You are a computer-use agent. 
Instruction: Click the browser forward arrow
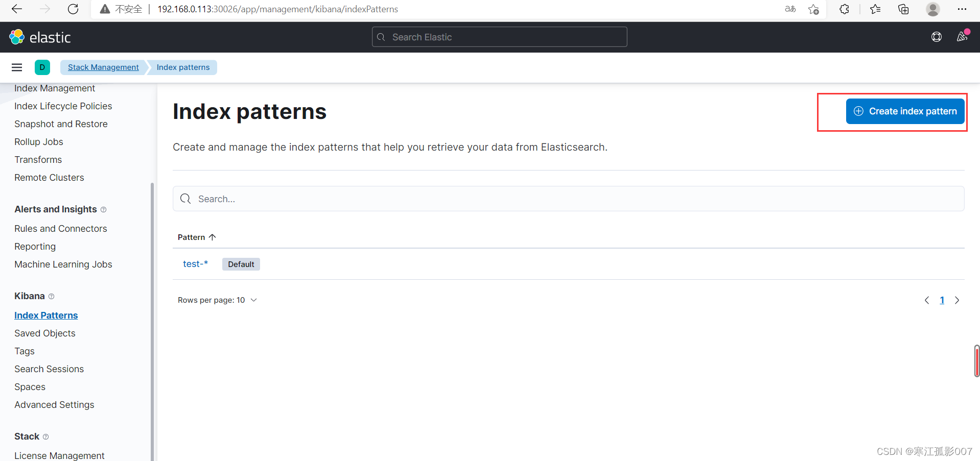tap(45, 9)
